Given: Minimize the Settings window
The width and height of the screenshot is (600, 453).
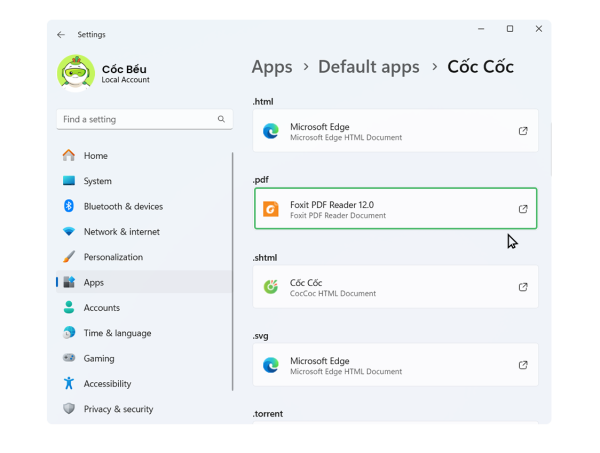Looking at the screenshot, I should (x=481, y=29).
